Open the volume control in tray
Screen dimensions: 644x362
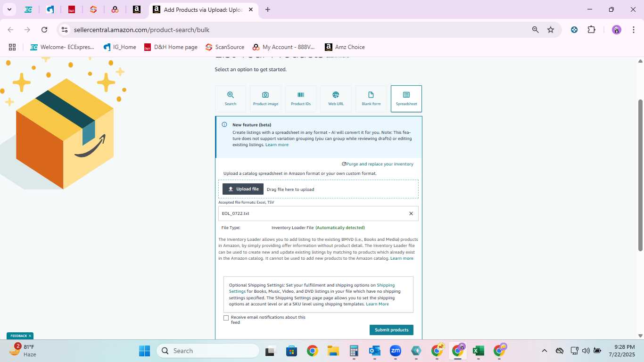[586, 351]
